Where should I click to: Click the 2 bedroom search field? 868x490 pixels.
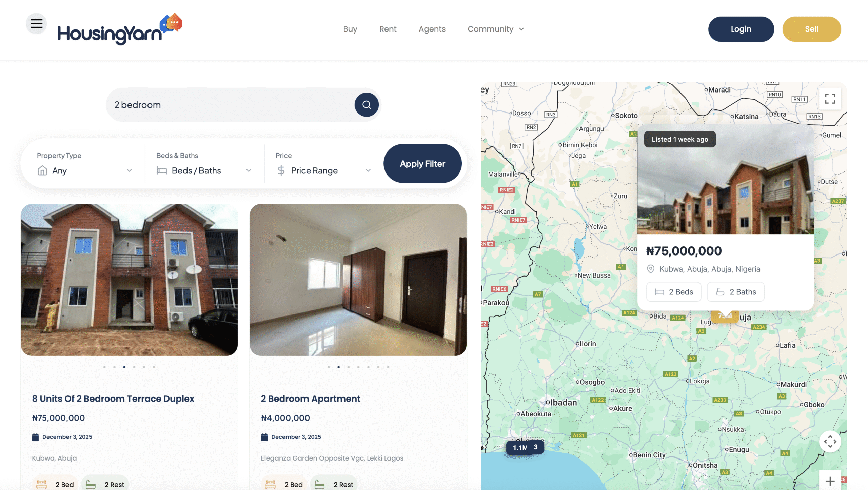click(x=231, y=105)
